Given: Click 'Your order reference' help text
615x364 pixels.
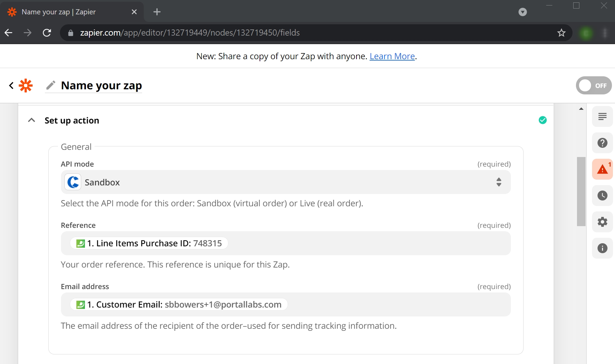Looking at the screenshot, I should 175,264.
